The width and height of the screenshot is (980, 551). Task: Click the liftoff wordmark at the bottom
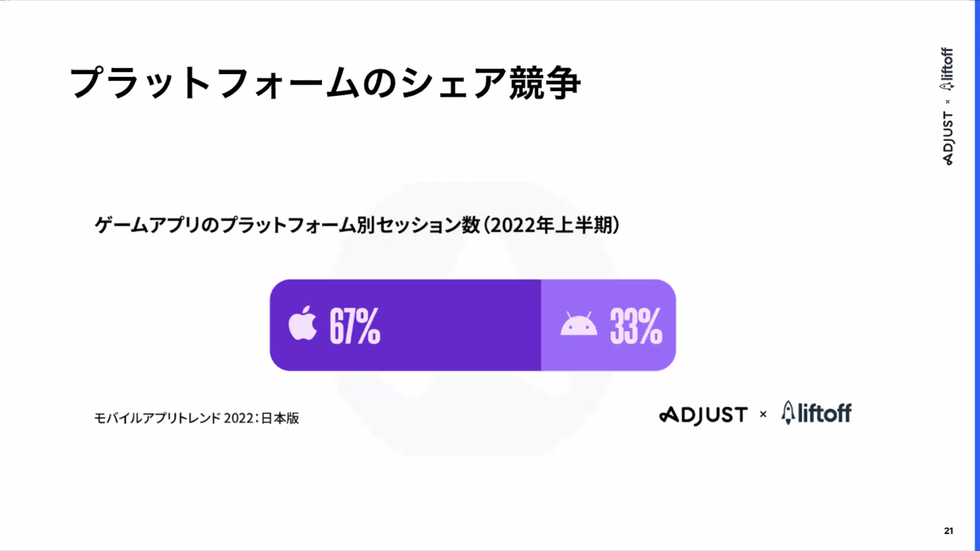point(825,413)
